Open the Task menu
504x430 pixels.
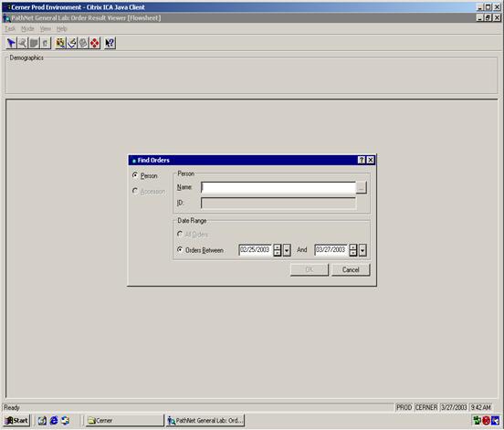pos(10,29)
